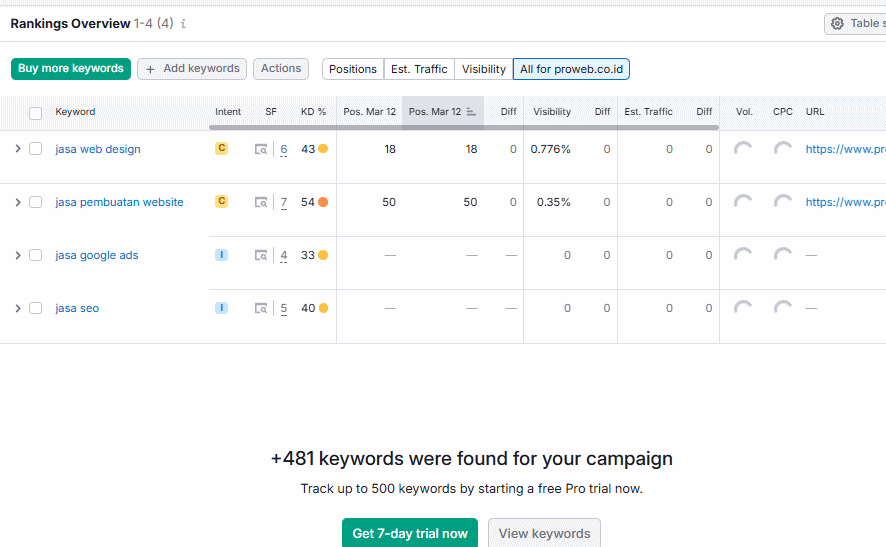Switch to the Positions tab

[x=353, y=69]
